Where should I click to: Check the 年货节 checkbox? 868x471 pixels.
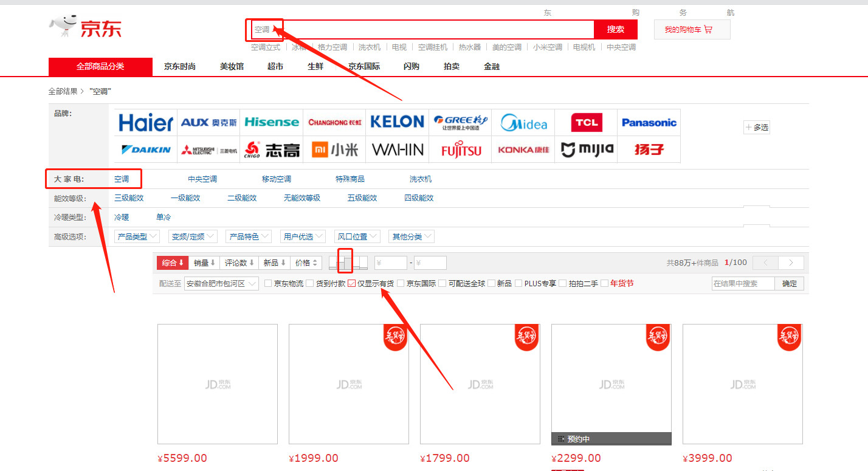(604, 283)
